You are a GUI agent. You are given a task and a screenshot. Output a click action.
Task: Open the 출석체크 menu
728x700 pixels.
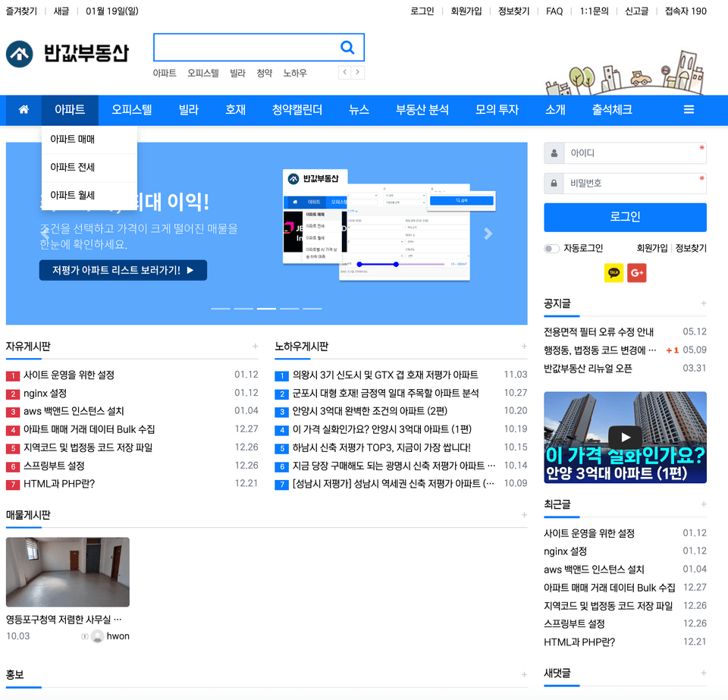click(612, 109)
